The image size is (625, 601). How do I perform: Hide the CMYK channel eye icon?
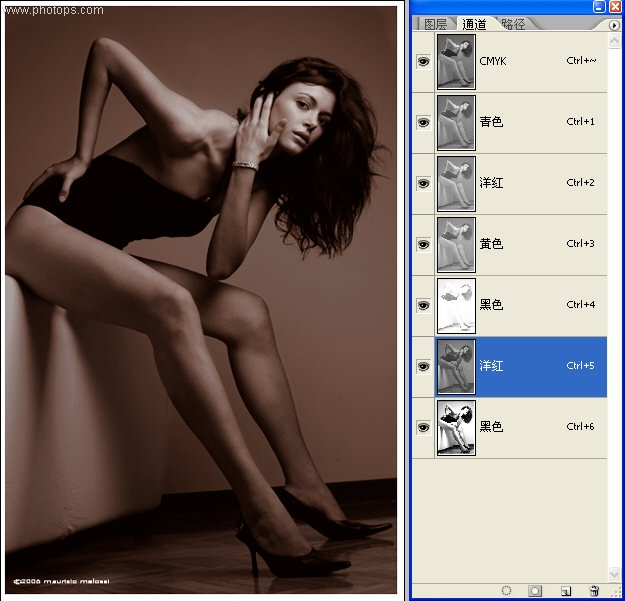(x=423, y=61)
